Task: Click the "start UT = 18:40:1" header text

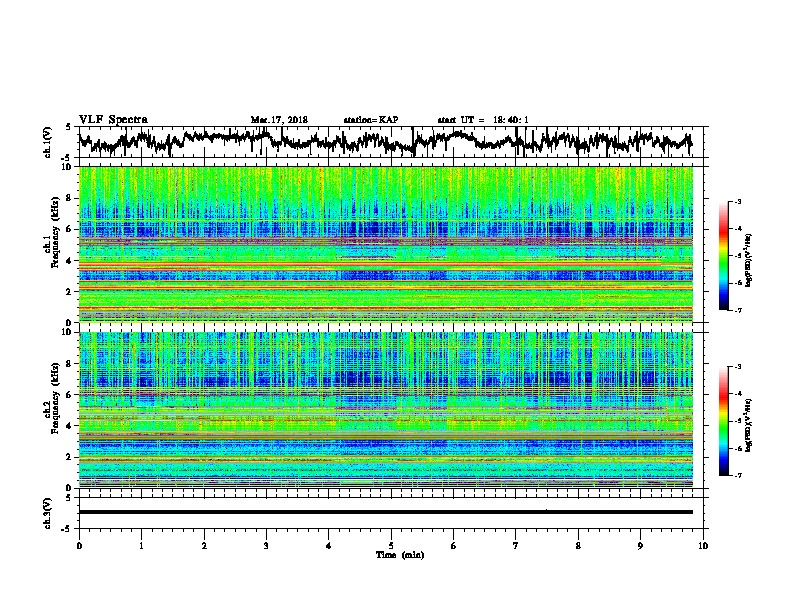Action: point(483,120)
